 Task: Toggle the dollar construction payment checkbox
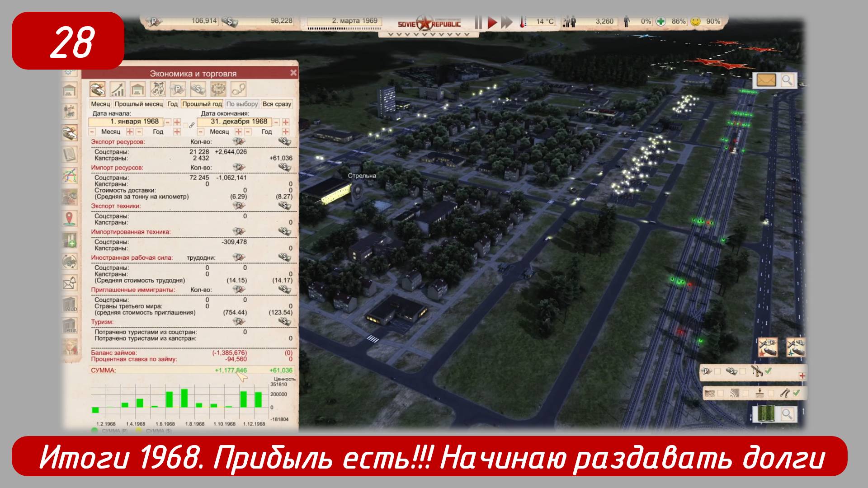click(743, 371)
